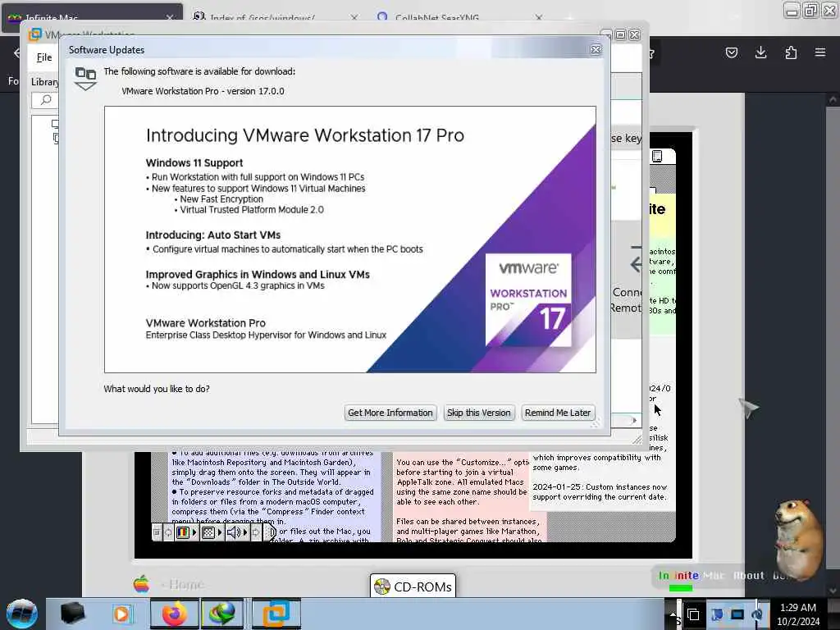Open the Firefox downloads panel
This screenshot has height=630, width=840.
point(760,52)
